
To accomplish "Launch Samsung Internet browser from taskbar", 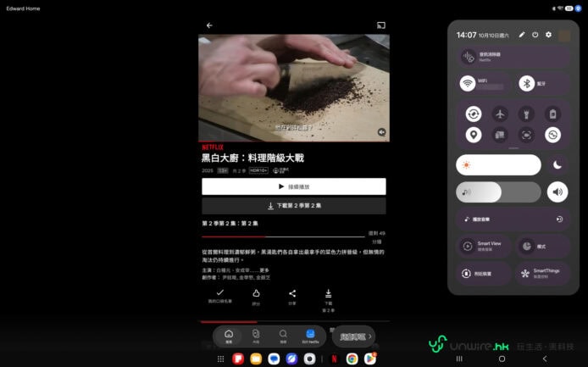I will coord(291,359).
